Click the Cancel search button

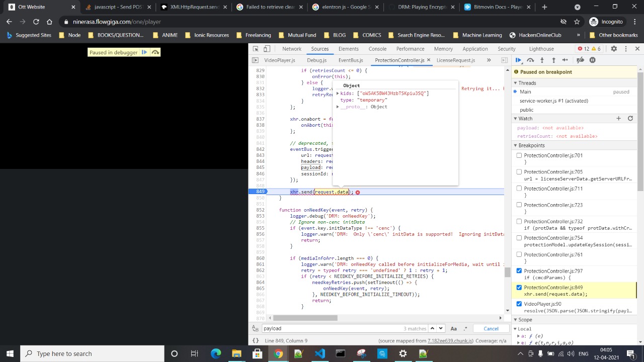(x=491, y=328)
